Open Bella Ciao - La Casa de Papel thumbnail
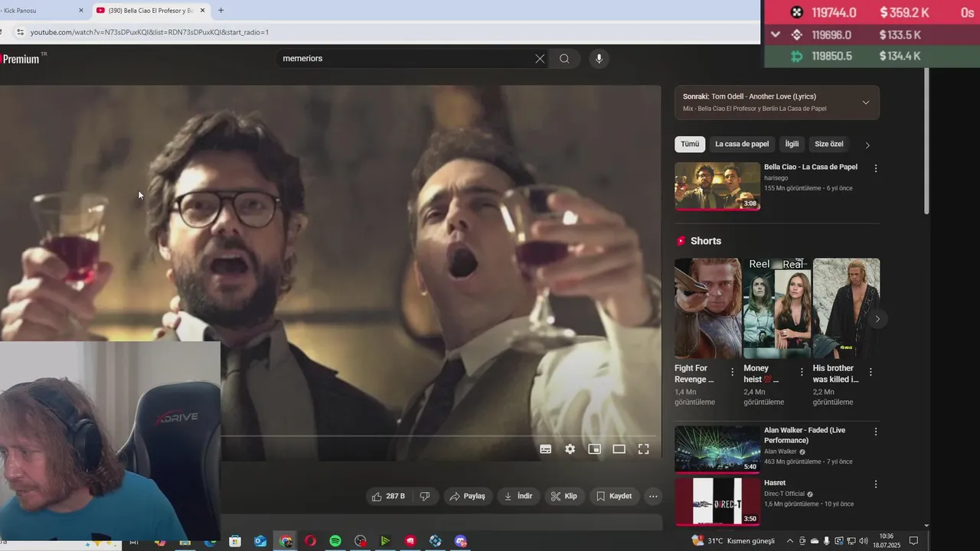 click(x=717, y=186)
